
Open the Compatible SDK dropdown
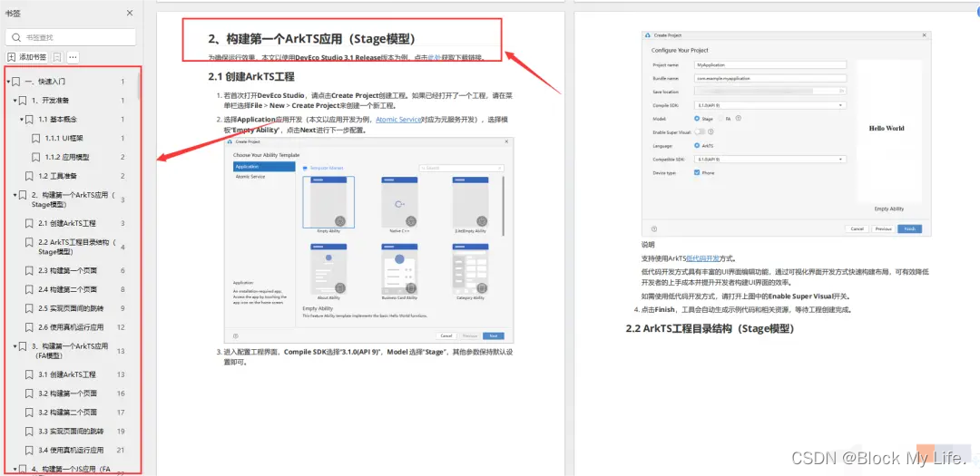[770, 160]
